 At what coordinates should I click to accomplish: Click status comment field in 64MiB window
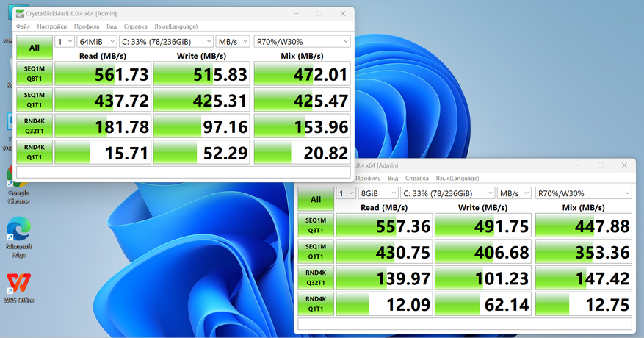coord(183,172)
